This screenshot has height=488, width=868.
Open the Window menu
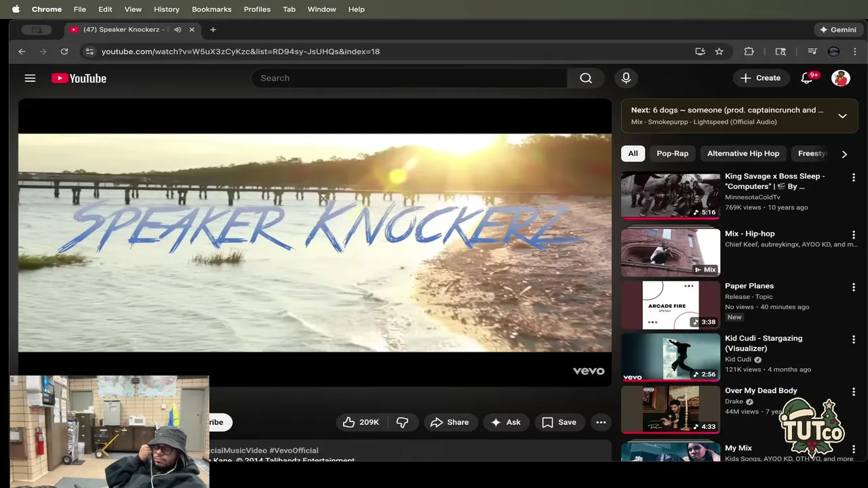[x=321, y=9]
